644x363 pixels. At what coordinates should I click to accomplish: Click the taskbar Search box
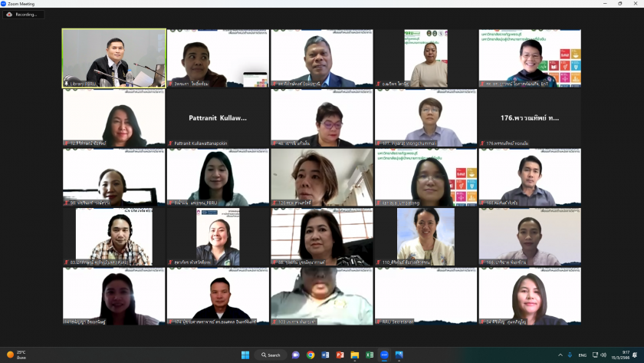(271, 355)
